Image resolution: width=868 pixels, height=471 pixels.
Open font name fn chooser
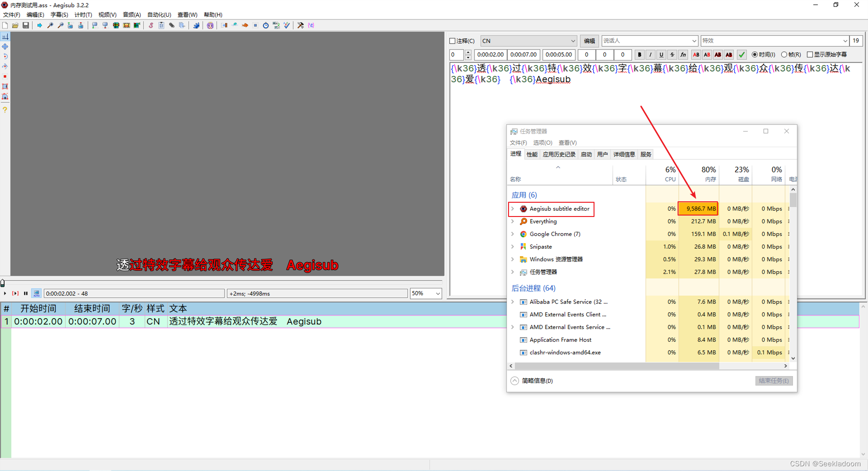coord(683,55)
